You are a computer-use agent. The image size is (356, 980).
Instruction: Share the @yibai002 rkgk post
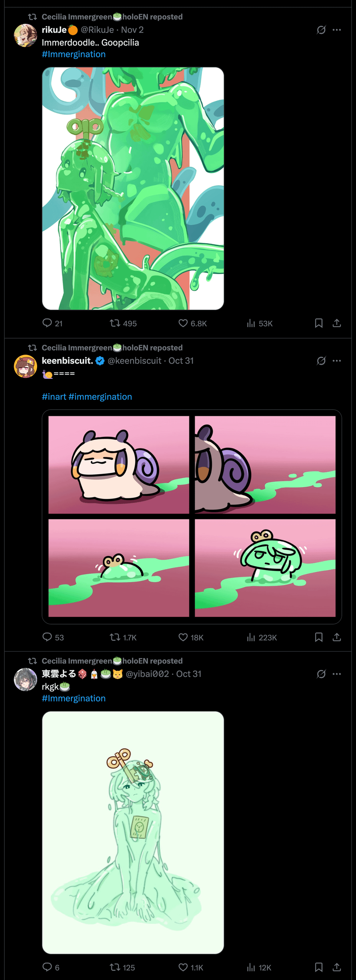337,967
